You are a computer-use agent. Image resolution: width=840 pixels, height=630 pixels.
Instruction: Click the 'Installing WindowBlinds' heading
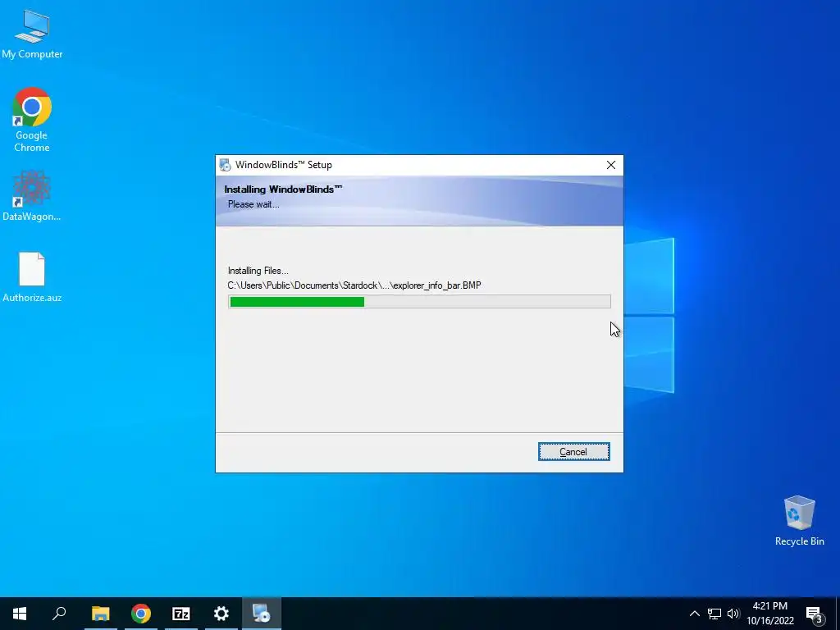[283, 189]
